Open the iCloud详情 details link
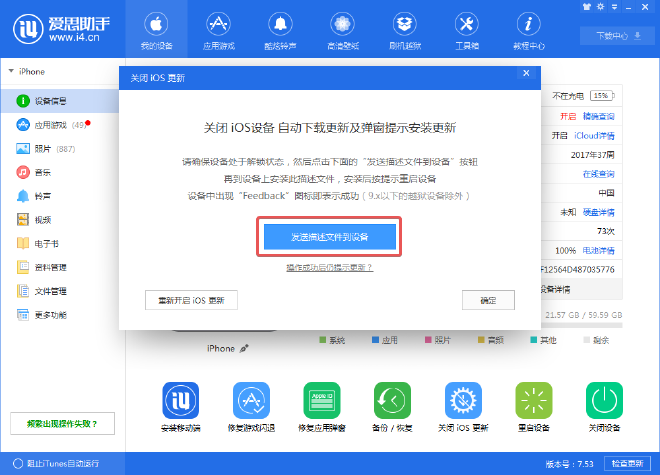660x475 pixels. (x=594, y=136)
